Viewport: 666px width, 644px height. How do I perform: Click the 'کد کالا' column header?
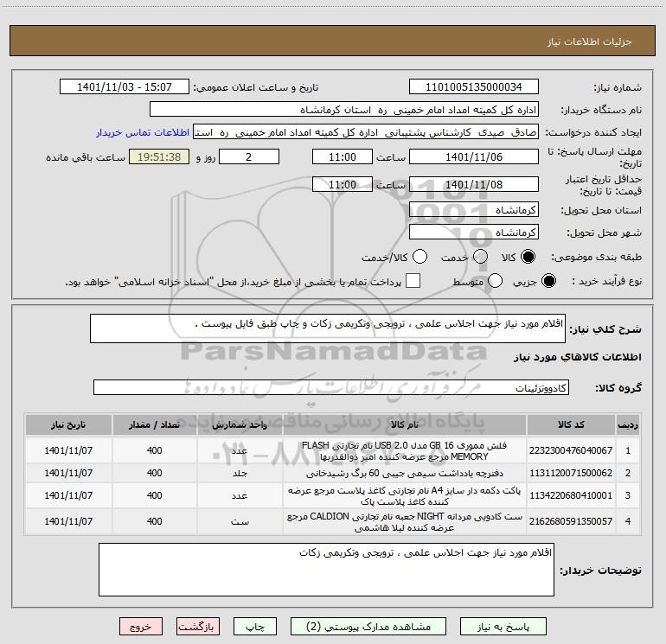click(x=571, y=424)
